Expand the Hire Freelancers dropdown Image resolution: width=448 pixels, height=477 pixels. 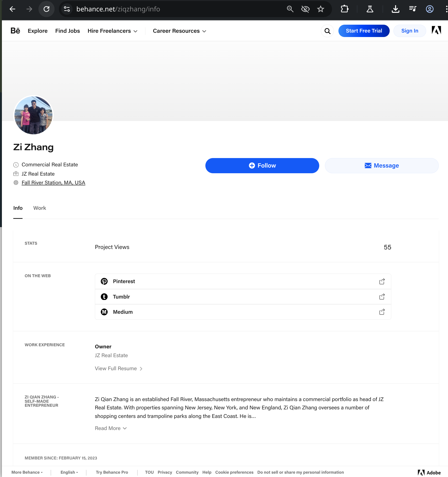[112, 31]
